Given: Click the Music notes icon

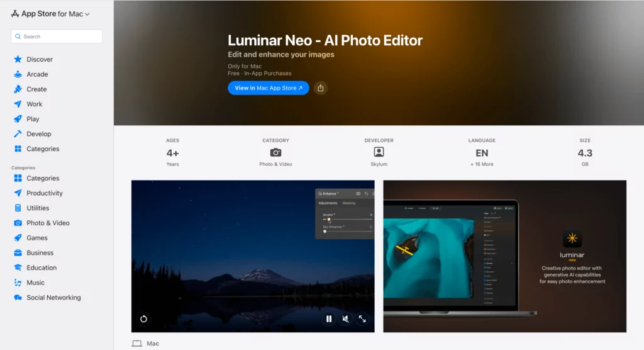Looking at the screenshot, I should click(18, 283).
